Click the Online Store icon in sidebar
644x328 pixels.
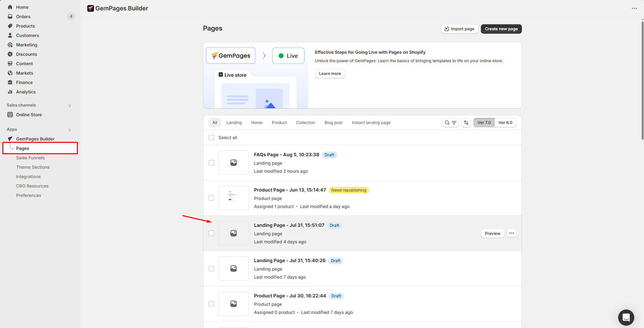(10, 115)
